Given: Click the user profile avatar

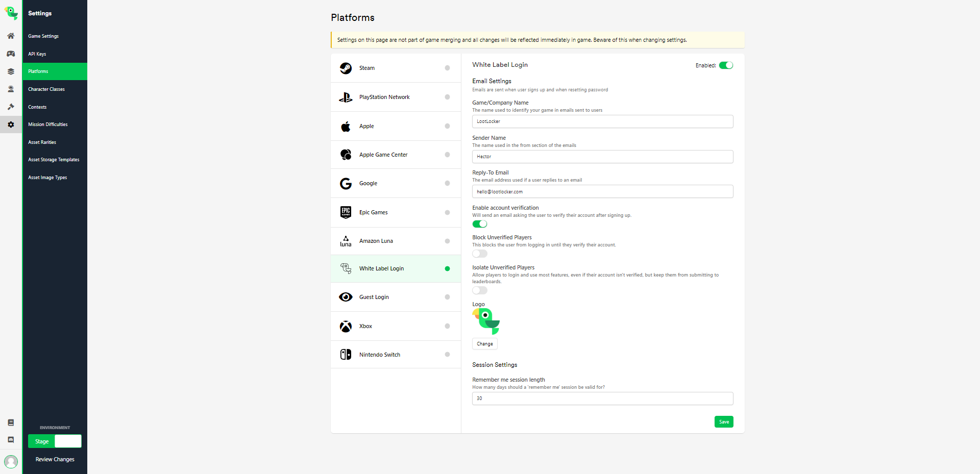Looking at the screenshot, I should click(11, 461).
